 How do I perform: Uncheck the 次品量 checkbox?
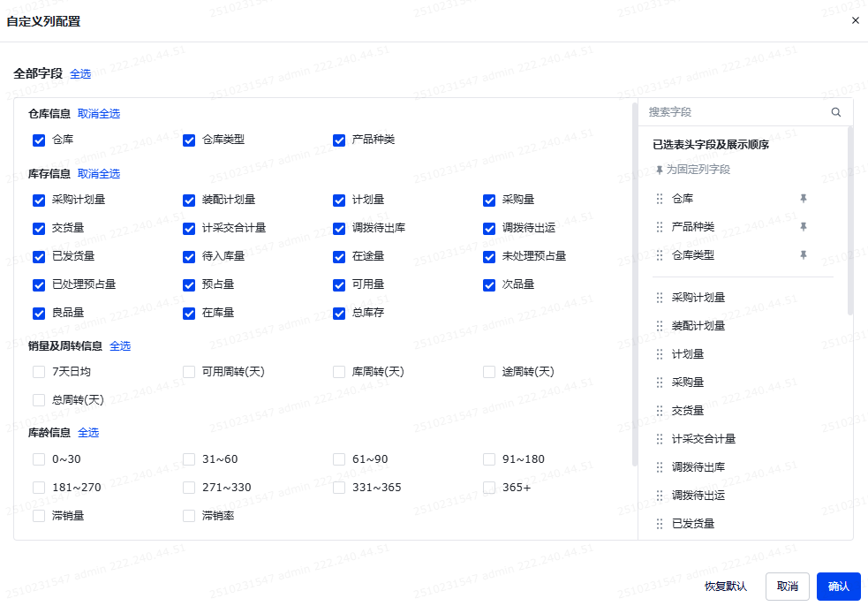(x=489, y=284)
